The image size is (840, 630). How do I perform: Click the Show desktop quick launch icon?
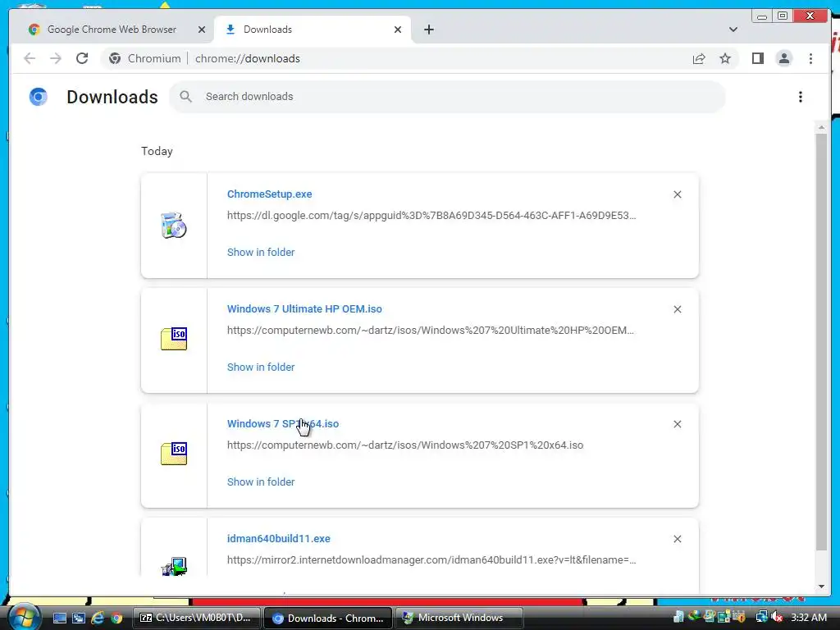pyautogui.click(x=59, y=618)
